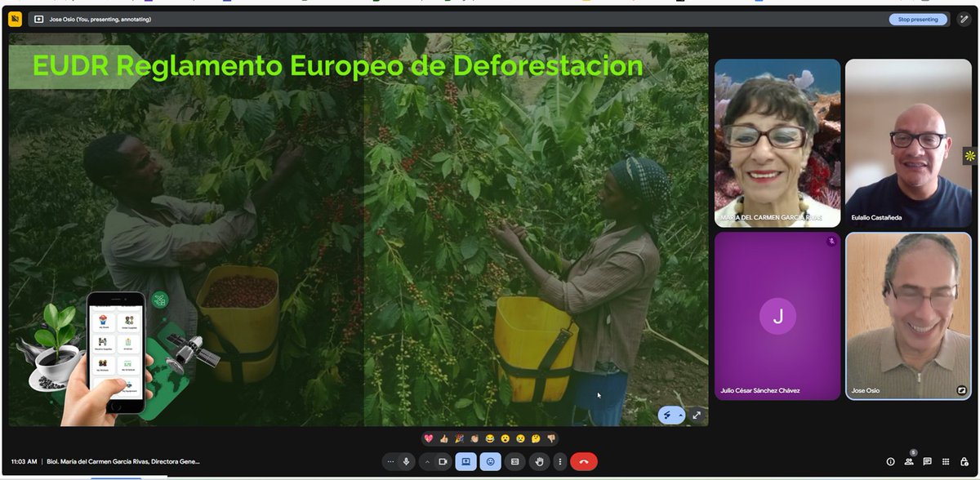
Task: Turn on closed captions
Action: coord(514,461)
